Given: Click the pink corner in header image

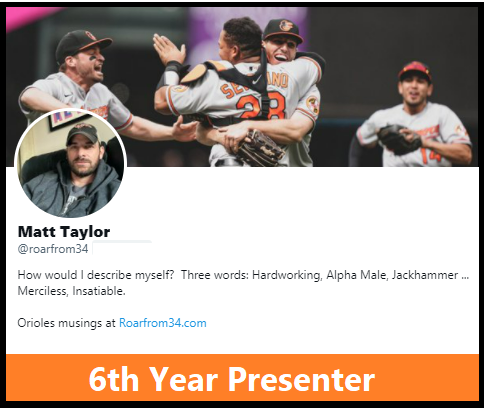Looking at the screenshot, I should click(25, 17).
